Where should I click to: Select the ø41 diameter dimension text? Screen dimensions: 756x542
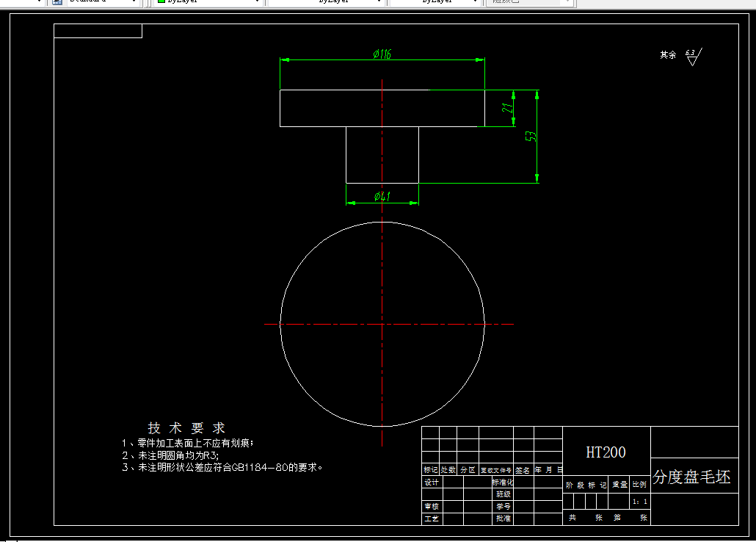[382, 196]
